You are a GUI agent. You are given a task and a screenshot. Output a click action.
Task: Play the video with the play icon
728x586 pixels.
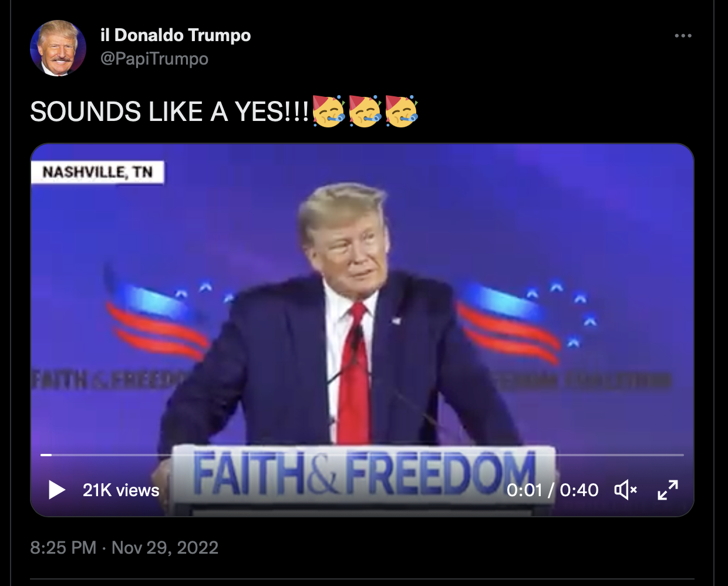tap(56, 490)
